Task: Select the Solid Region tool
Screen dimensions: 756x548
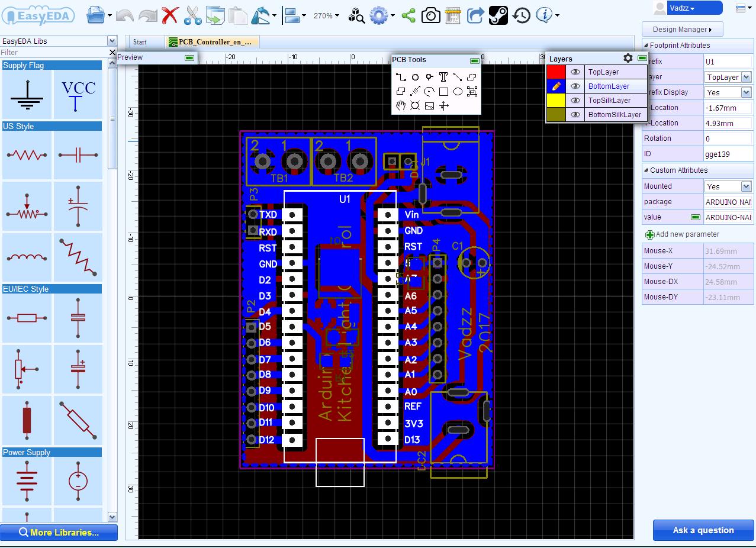Action: (401, 91)
